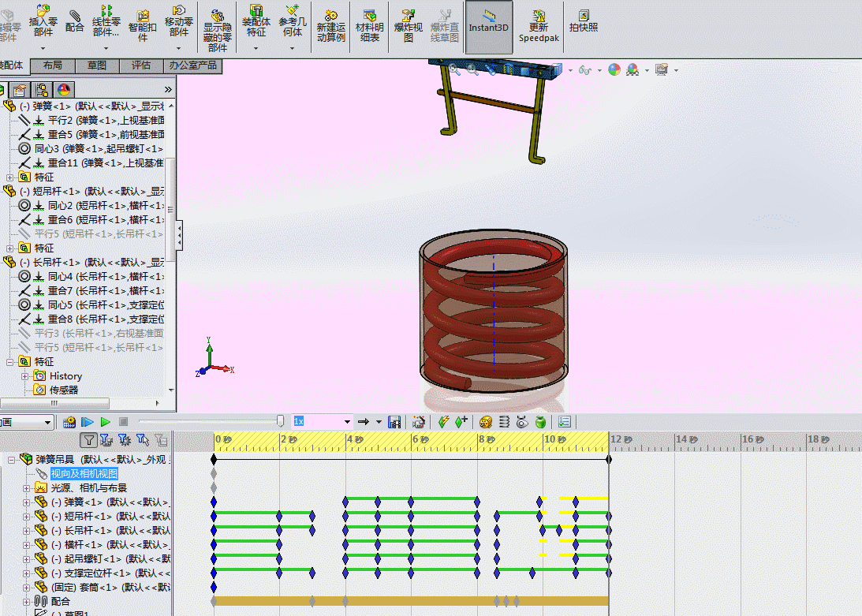Image resolution: width=862 pixels, height=616 pixels.
Task: Click the Apply Scene icon
Action: coord(633,69)
